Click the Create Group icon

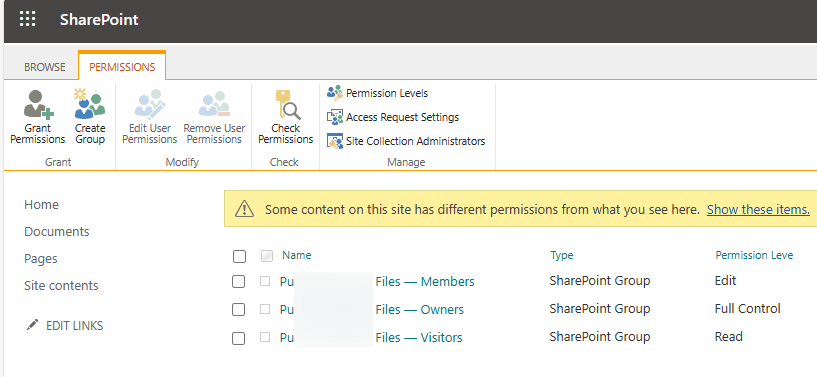[x=90, y=104]
